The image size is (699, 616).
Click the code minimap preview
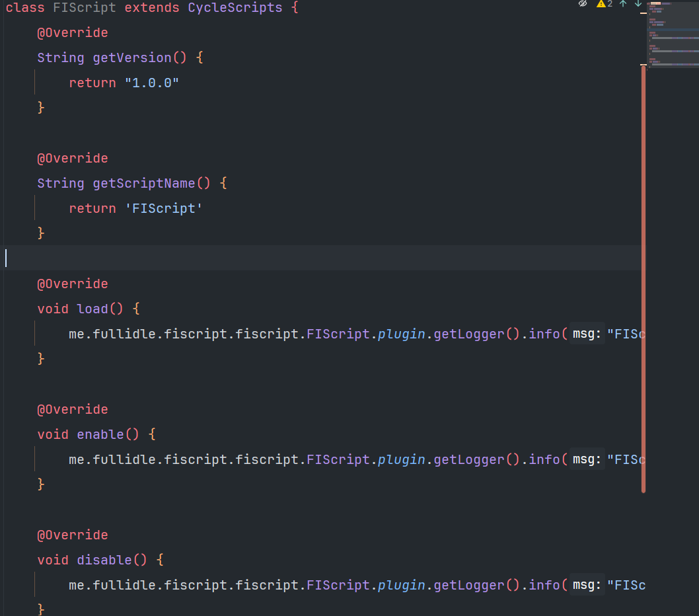coord(673,34)
